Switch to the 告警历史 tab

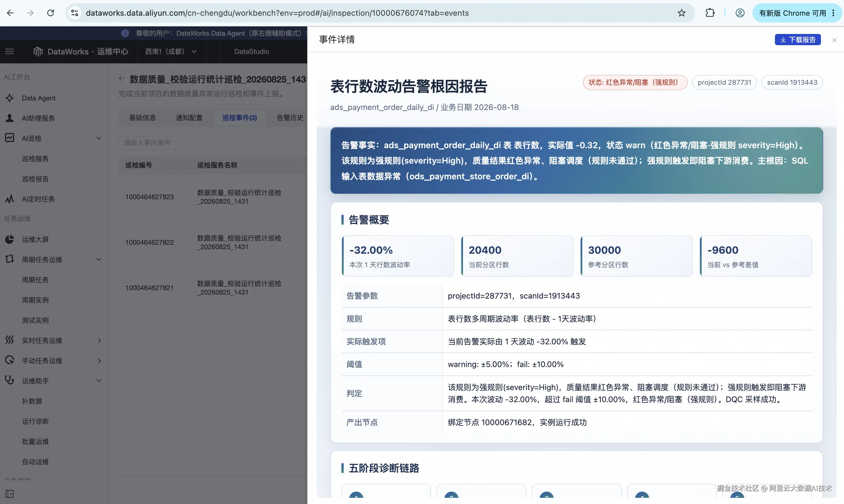[x=290, y=118]
